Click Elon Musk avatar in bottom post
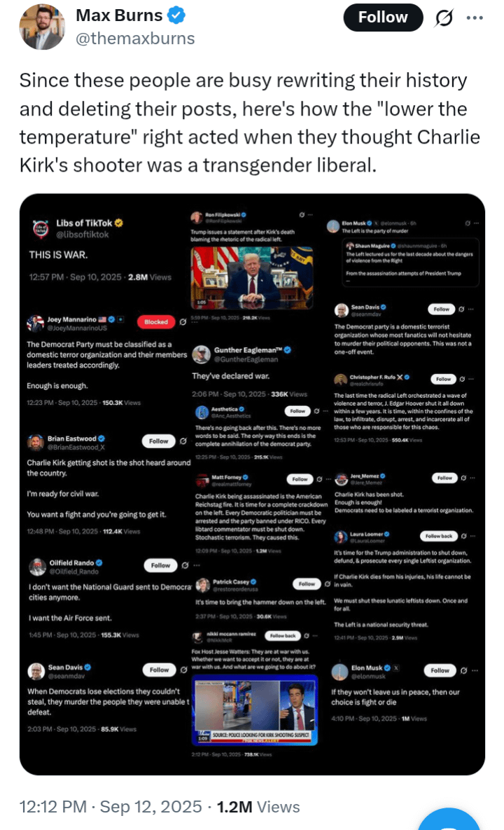504x830 pixels. 339,672
